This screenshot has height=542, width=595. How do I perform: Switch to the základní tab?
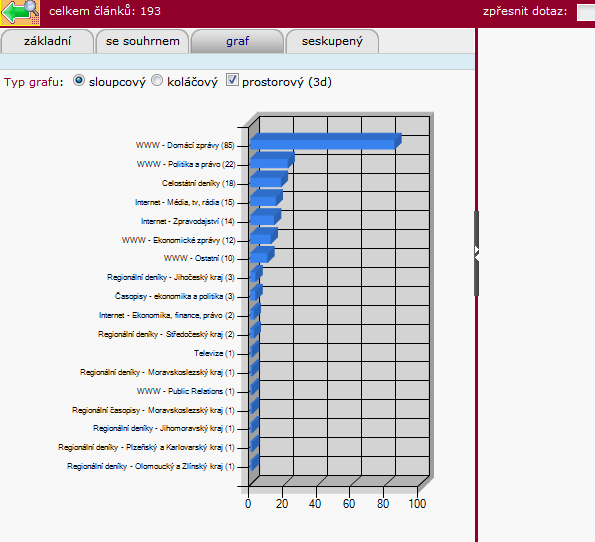coord(47,41)
